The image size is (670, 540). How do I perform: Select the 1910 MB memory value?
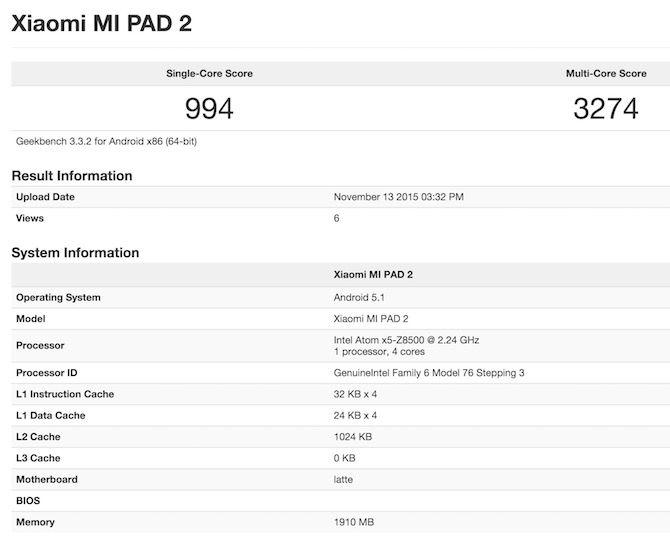pyautogui.click(x=354, y=522)
